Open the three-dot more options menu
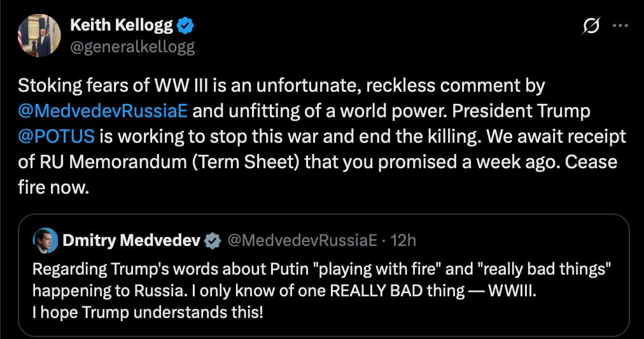Screen dimensions: 644x339 620,25
